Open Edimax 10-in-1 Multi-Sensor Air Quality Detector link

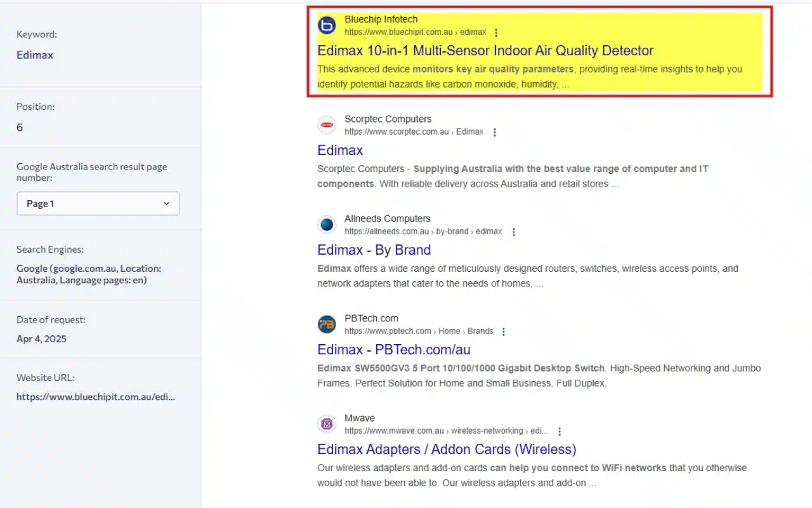485,51
